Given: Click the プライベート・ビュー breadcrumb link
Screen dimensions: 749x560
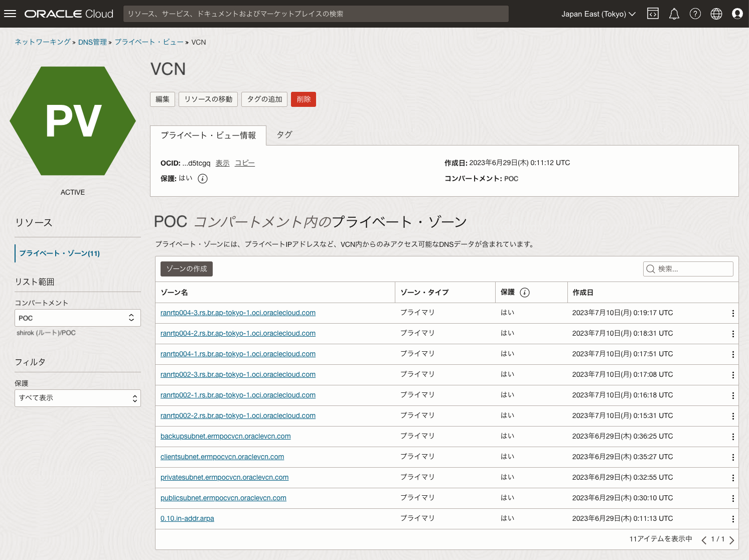Looking at the screenshot, I should (x=149, y=42).
